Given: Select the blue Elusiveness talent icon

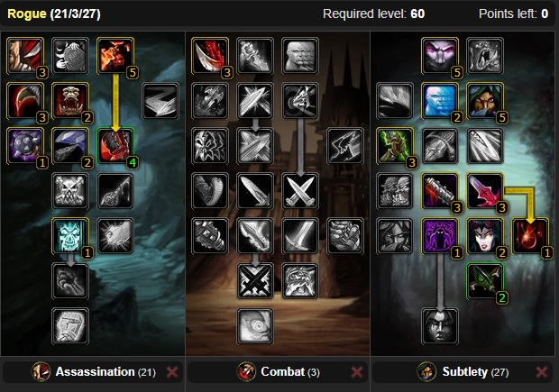Looking at the screenshot, I should (x=440, y=101).
